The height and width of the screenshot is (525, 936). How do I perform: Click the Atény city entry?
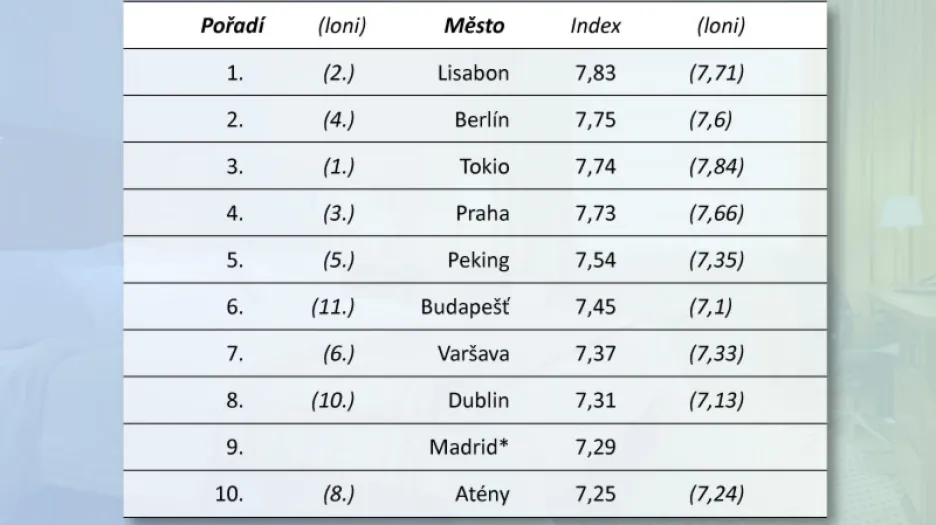(482, 494)
